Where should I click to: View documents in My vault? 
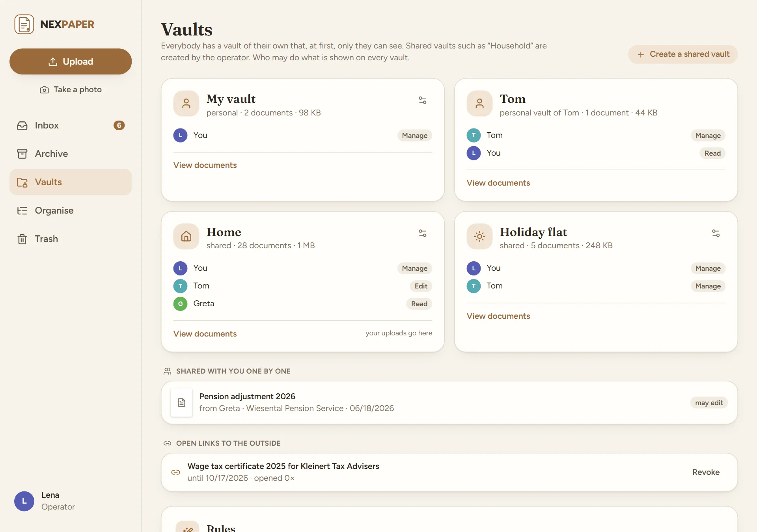205,165
